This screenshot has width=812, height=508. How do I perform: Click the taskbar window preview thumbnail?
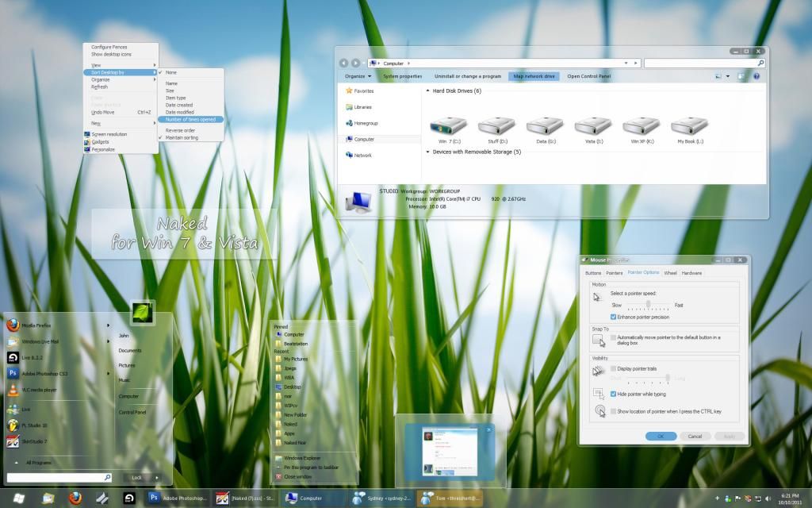pos(450,451)
